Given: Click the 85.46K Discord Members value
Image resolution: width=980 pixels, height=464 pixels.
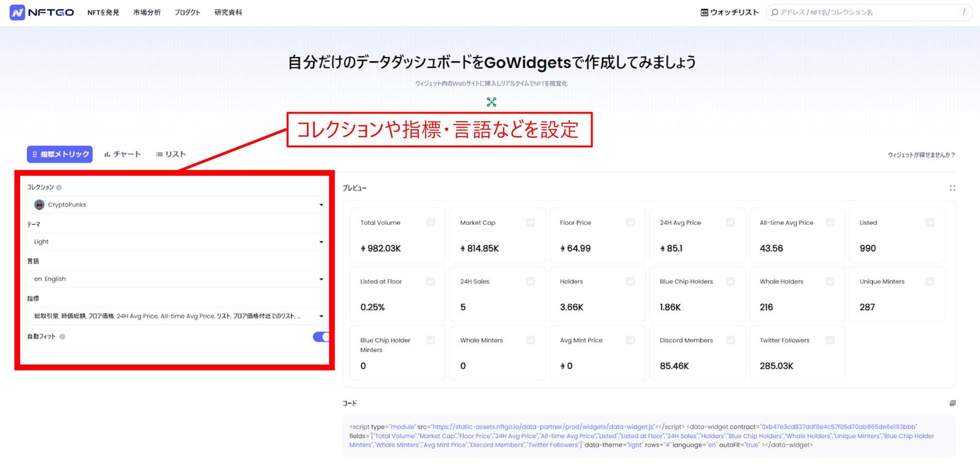Looking at the screenshot, I should pyautogui.click(x=674, y=366).
